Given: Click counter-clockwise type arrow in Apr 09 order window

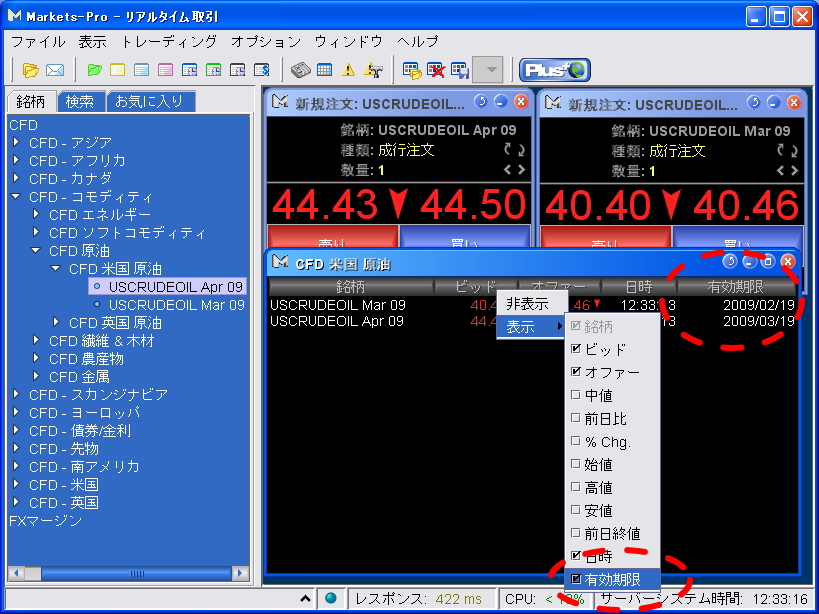Looking at the screenshot, I should coord(507,150).
